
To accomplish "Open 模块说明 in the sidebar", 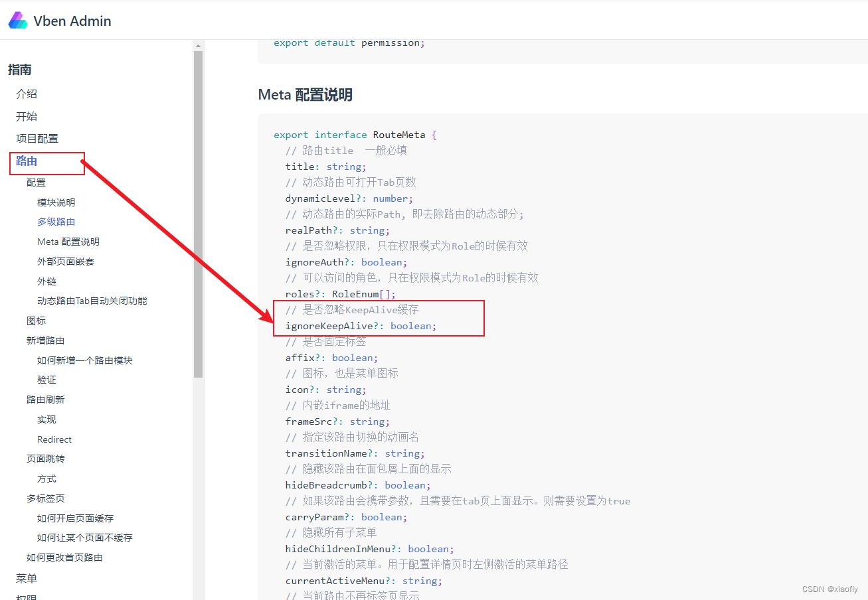I will [x=56, y=202].
